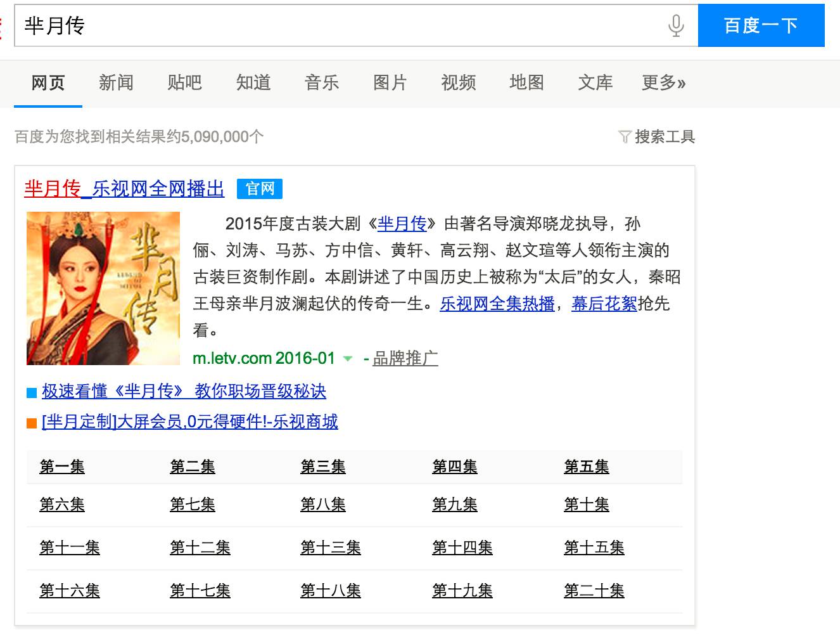Switch to the 图片 tab

tap(390, 82)
